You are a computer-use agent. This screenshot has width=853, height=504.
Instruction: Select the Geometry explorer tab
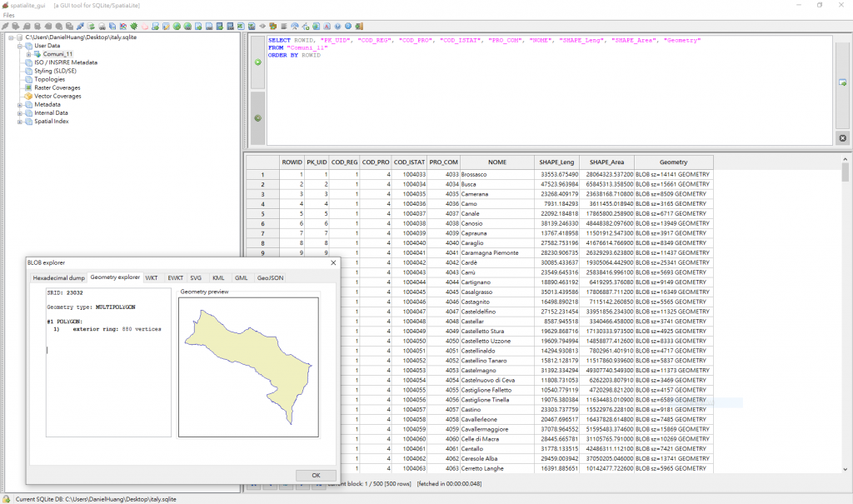click(x=115, y=277)
